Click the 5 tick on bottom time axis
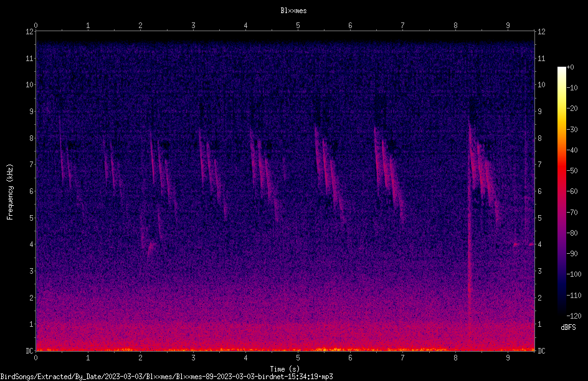This screenshot has width=588, height=381. (x=298, y=358)
